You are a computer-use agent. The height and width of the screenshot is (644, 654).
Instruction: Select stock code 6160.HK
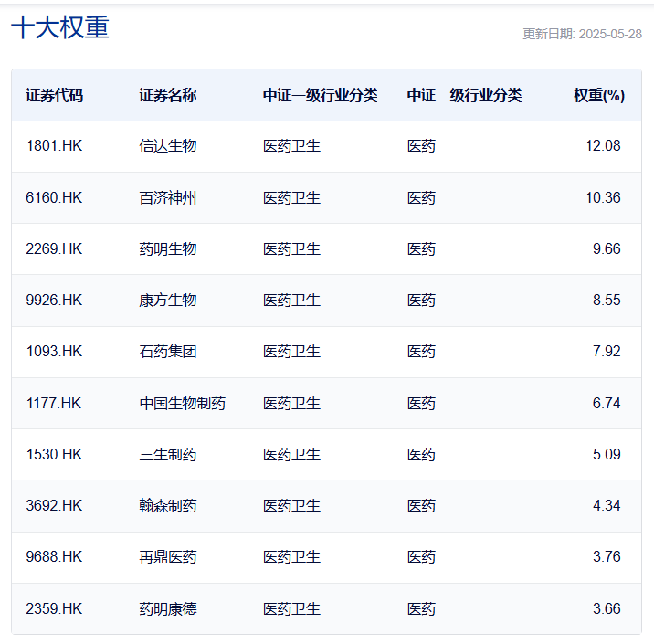click(54, 197)
